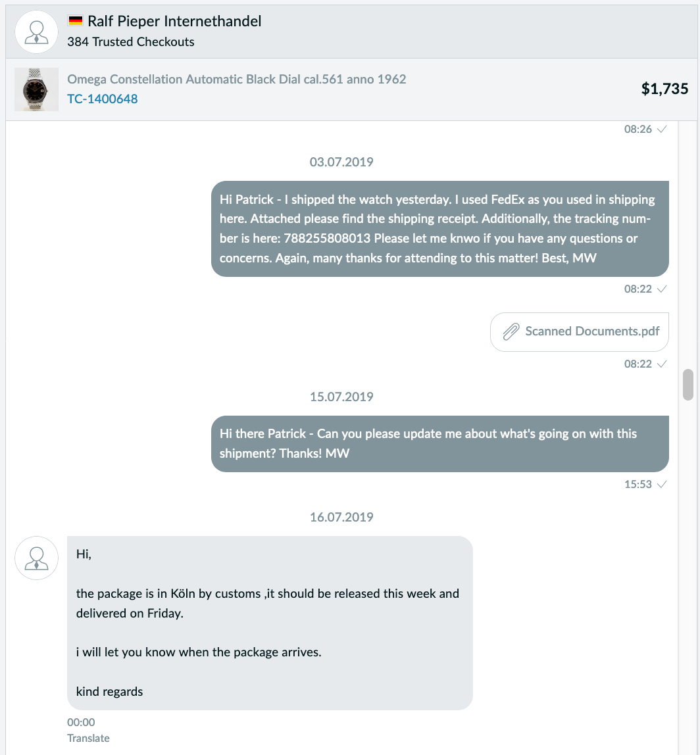Viewport: 700px width, 755px height.
Task: Click the paperclip attachment icon
Action: point(511,331)
